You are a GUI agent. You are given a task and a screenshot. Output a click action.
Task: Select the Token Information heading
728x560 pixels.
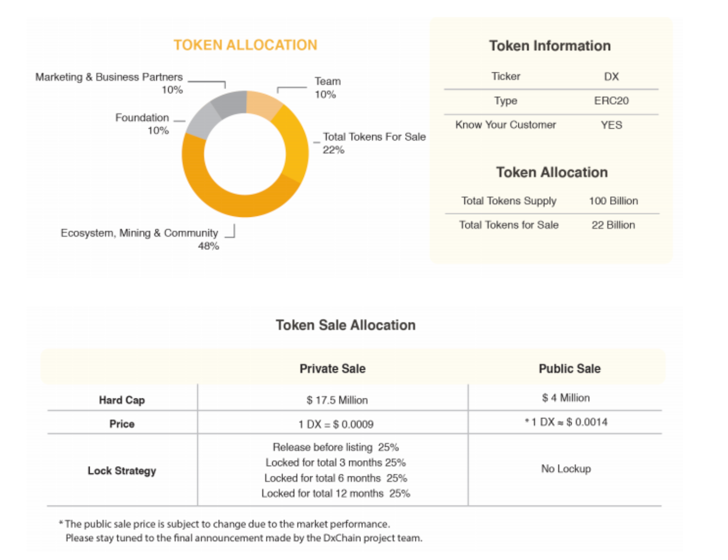pos(550,46)
